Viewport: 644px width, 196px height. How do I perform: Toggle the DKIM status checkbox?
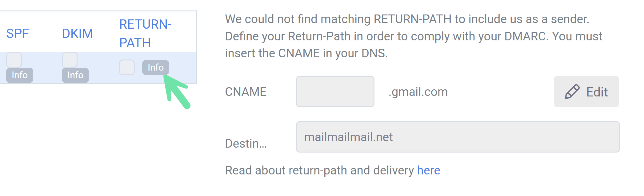click(70, 60)
